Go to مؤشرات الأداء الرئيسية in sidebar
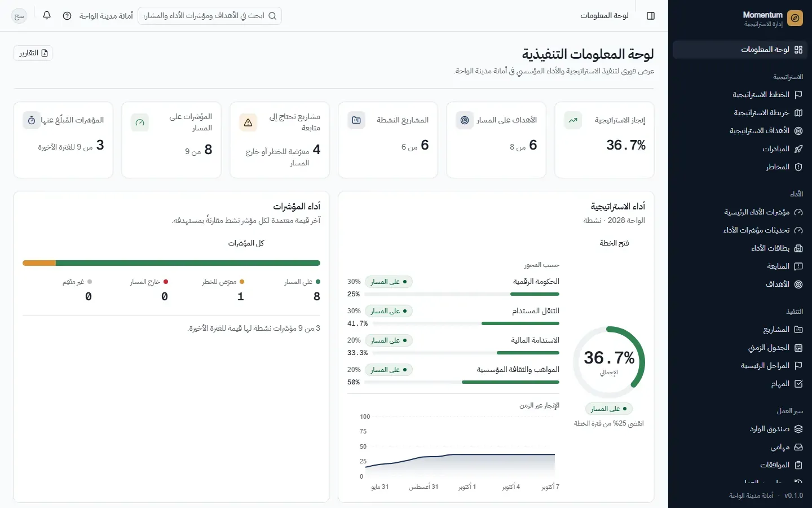The image size is (812, 508). point(740,212)
